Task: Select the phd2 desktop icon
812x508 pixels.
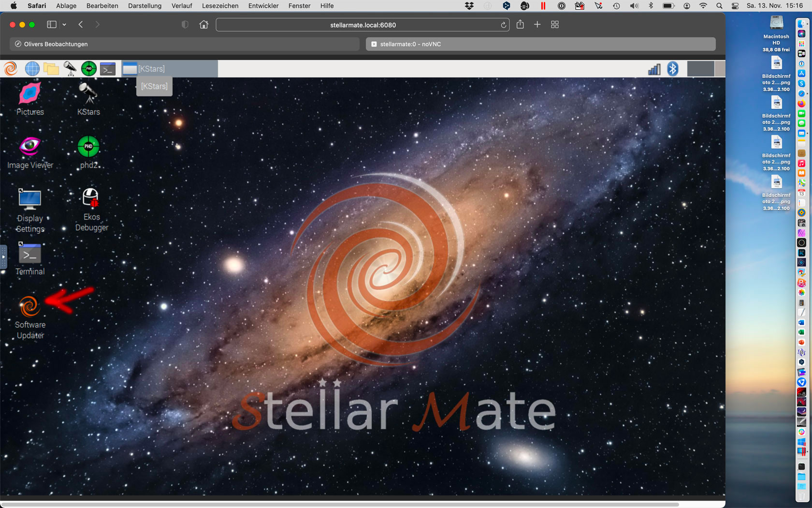Action: click(88, 153)
